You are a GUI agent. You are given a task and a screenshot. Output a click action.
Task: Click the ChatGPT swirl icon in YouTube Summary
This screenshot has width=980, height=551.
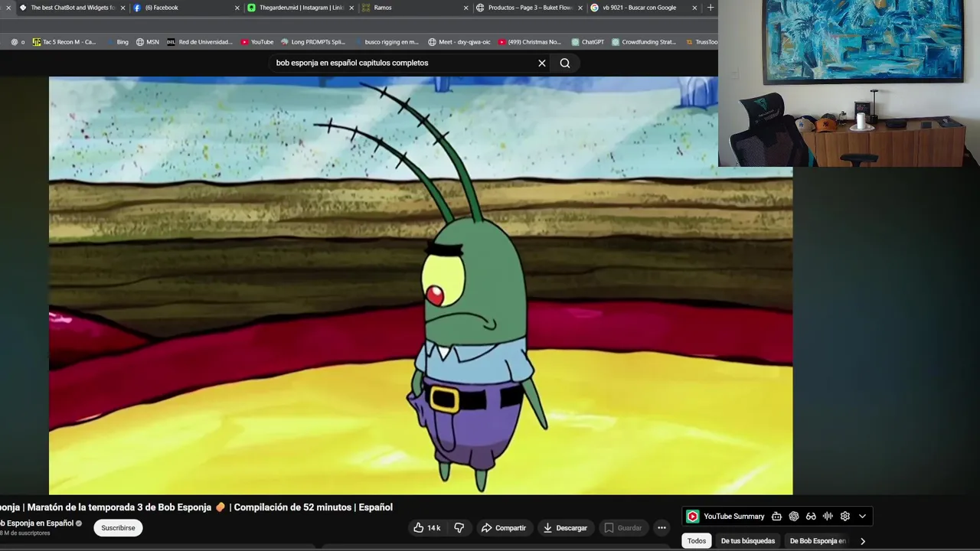pos(794,517)
